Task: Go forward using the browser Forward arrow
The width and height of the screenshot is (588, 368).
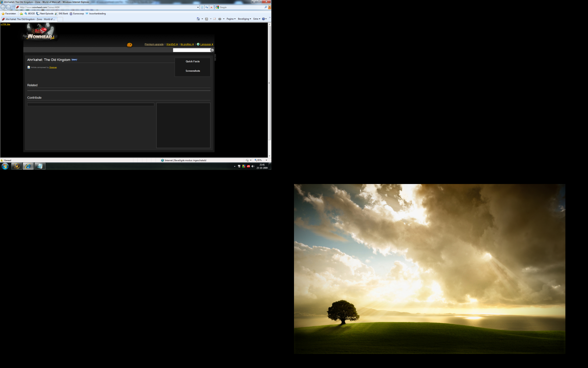Action: pos(8,7)
